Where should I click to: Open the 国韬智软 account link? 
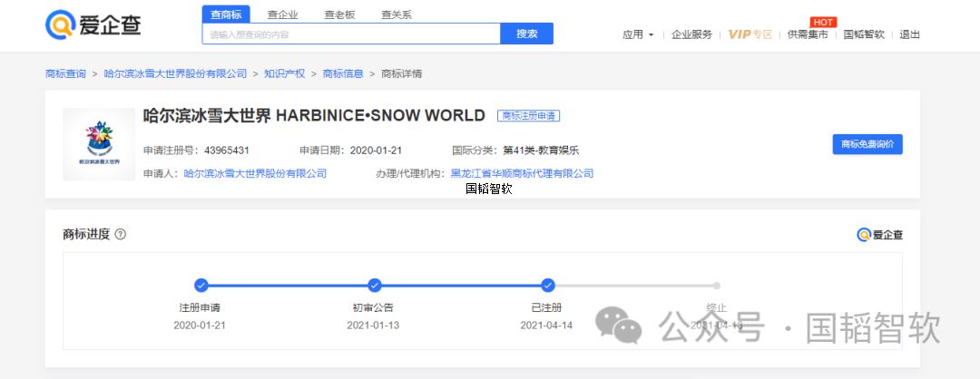[x=864, y=34]
